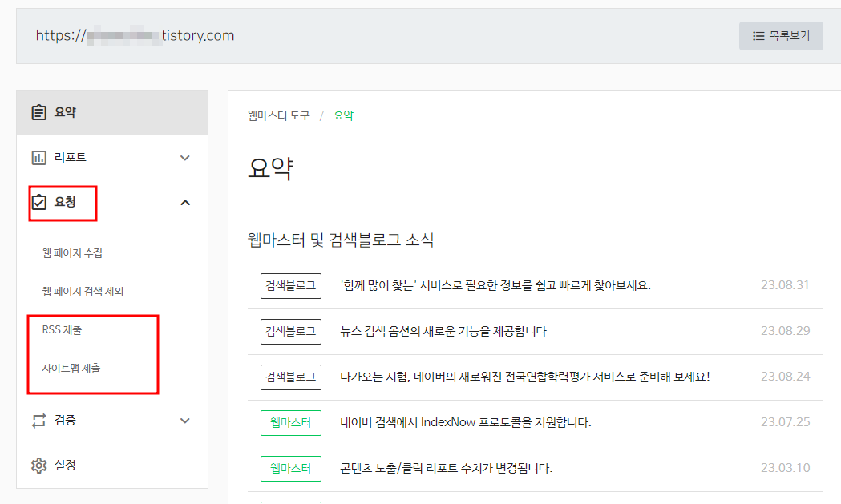
Task: Expand the 리포트 section
Action: [x=185, y=158]
